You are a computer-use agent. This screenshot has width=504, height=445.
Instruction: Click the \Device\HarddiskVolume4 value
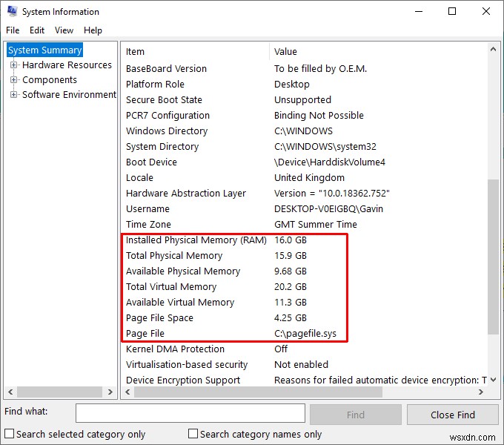(330, 162)
